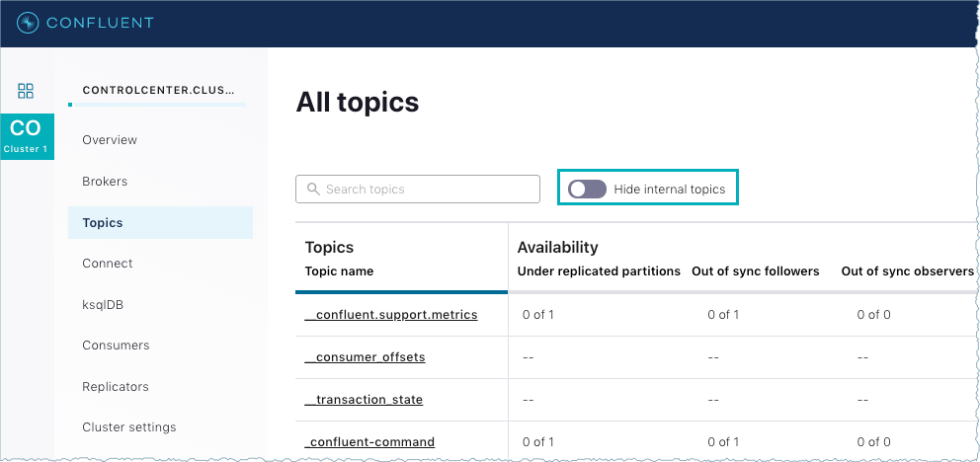Image resolution: width=980 pixels, height=462 pixels.
Task: Open the _confluent-command topic
Action: point(369,442)
